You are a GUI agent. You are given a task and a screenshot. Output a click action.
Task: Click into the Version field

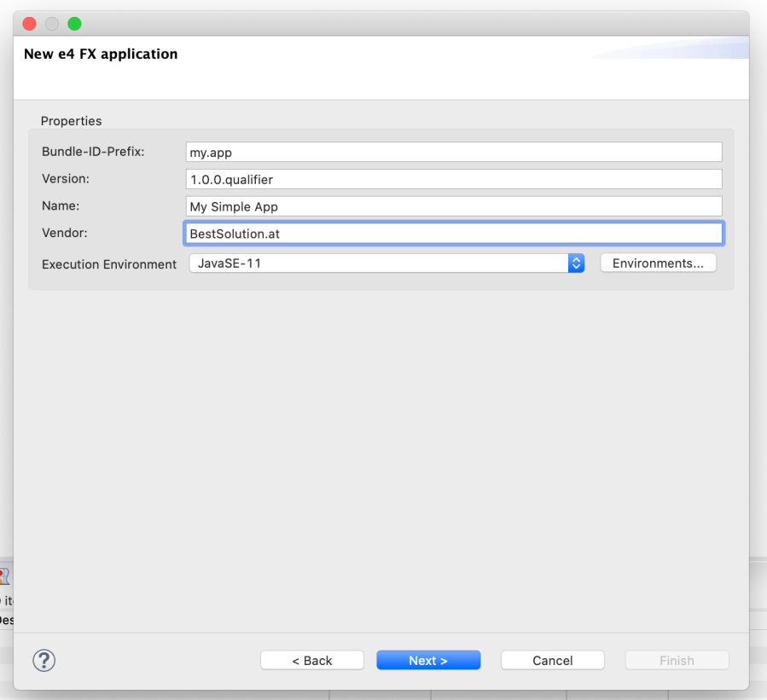click(x=454, y=179)
